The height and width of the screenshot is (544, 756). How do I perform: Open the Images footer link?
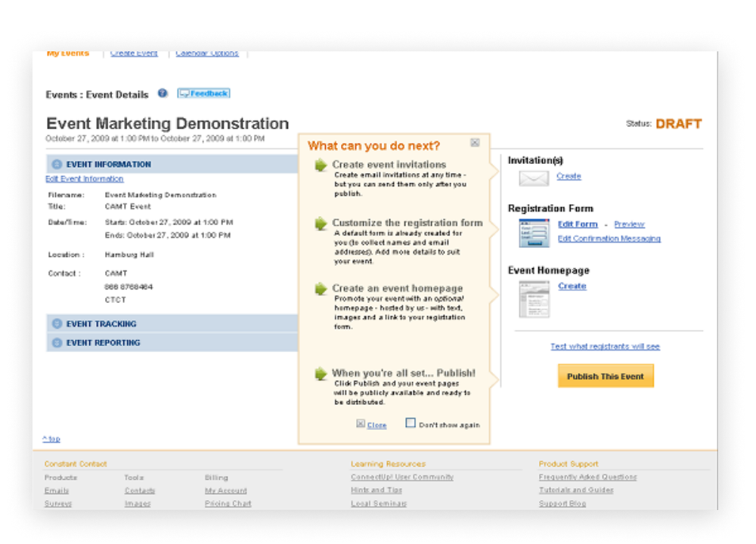(x=138, y=503)
